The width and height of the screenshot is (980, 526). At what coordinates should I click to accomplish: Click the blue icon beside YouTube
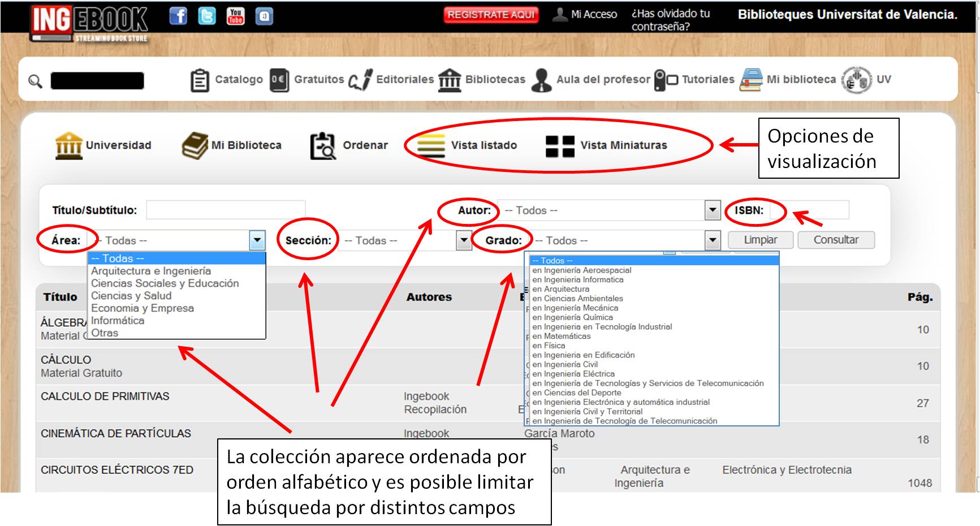(x=264, y=16)
